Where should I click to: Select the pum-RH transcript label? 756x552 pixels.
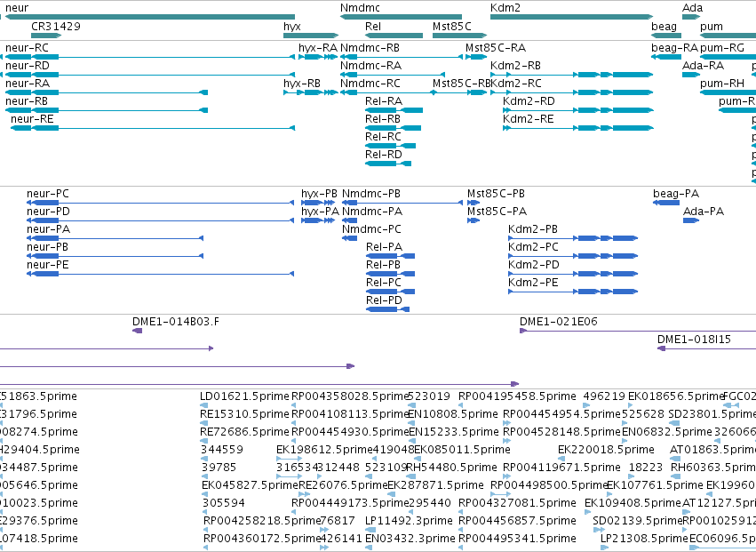pos(722,84)
